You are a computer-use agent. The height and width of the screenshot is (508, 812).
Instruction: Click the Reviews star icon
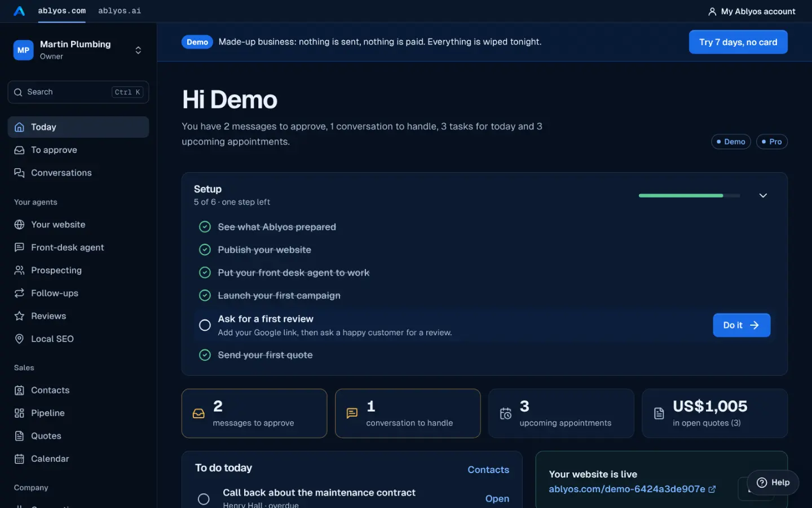[19, 316]
